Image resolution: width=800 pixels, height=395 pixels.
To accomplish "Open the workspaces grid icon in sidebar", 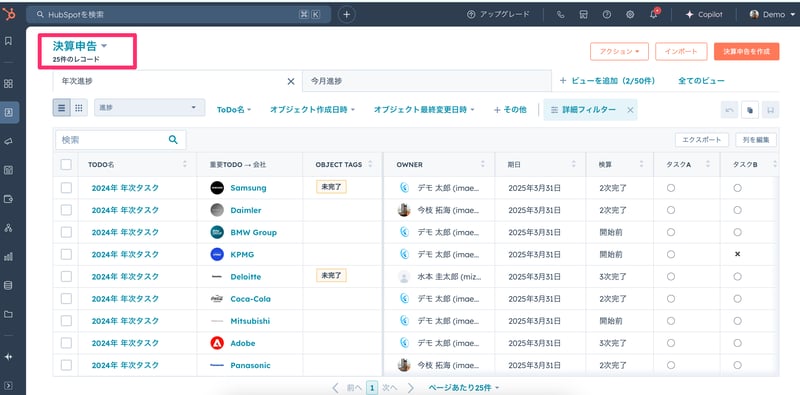I will click(x=8, y=84).
